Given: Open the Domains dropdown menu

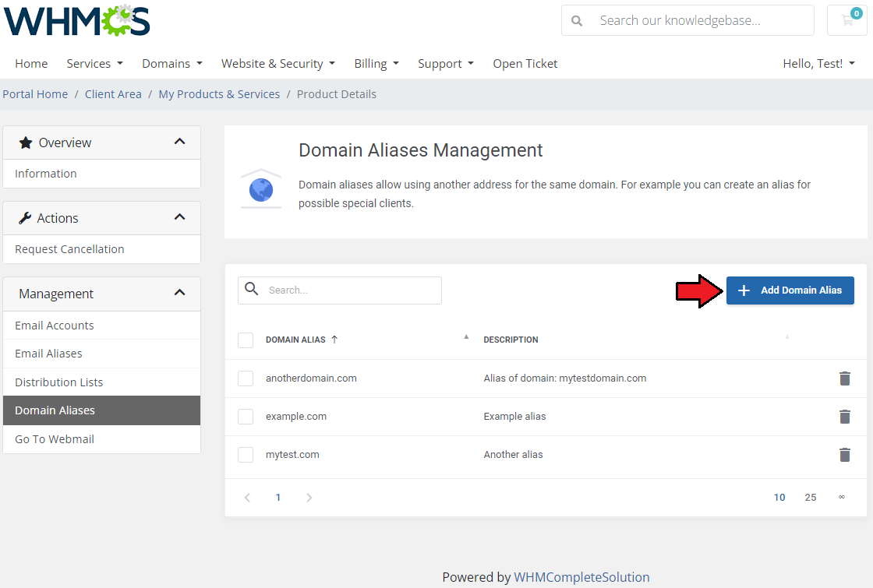Looking at the screenshot, I should [172, 63].
